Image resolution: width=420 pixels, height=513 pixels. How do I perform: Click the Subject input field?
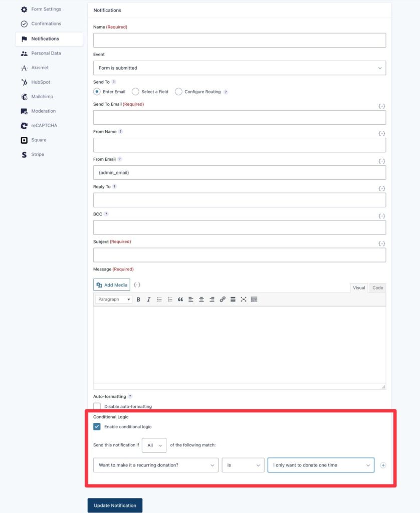(239, 255)
